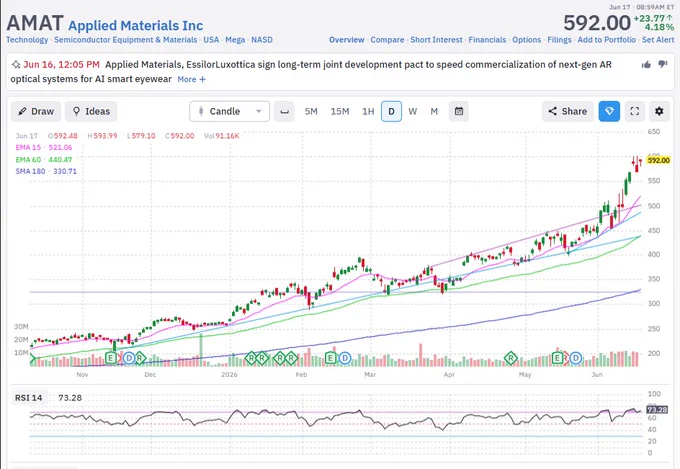Expand the Candle chart type dropdown

click(x=229, y=112)
